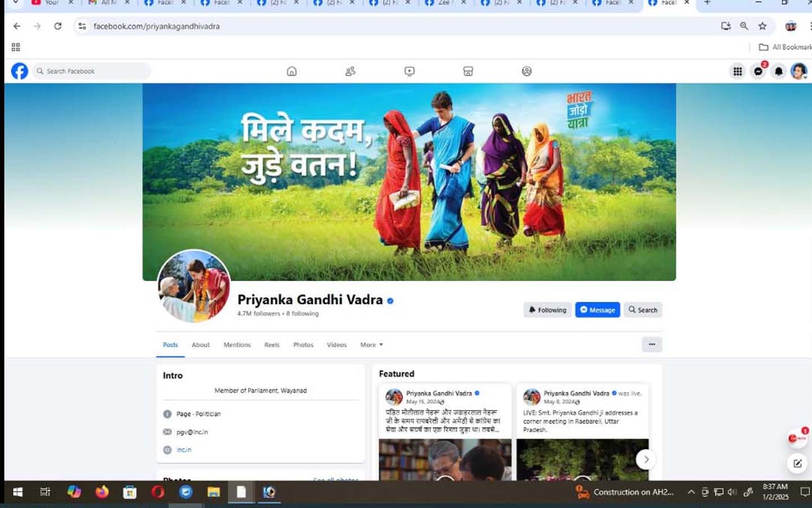This screenshot has height=508, width=812.
Task: Switch to the Photos tab
Action: [x=303, y=345]
